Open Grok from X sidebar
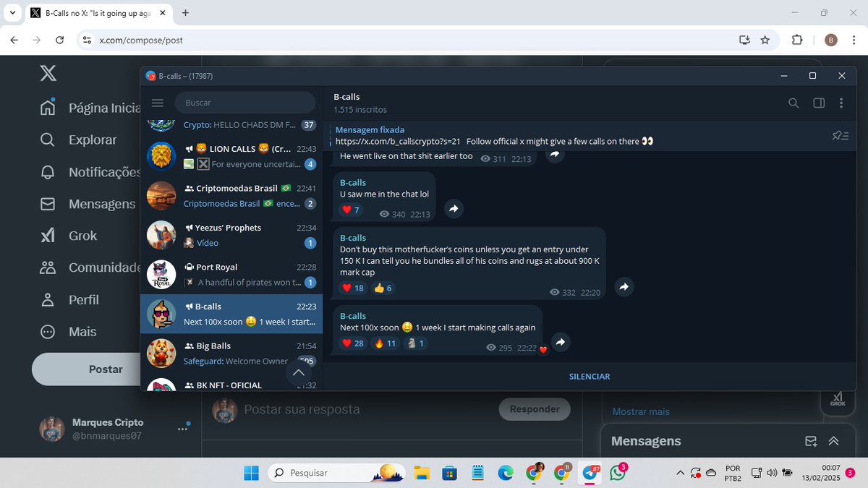868x488 pixels. [x=68, y=236]
